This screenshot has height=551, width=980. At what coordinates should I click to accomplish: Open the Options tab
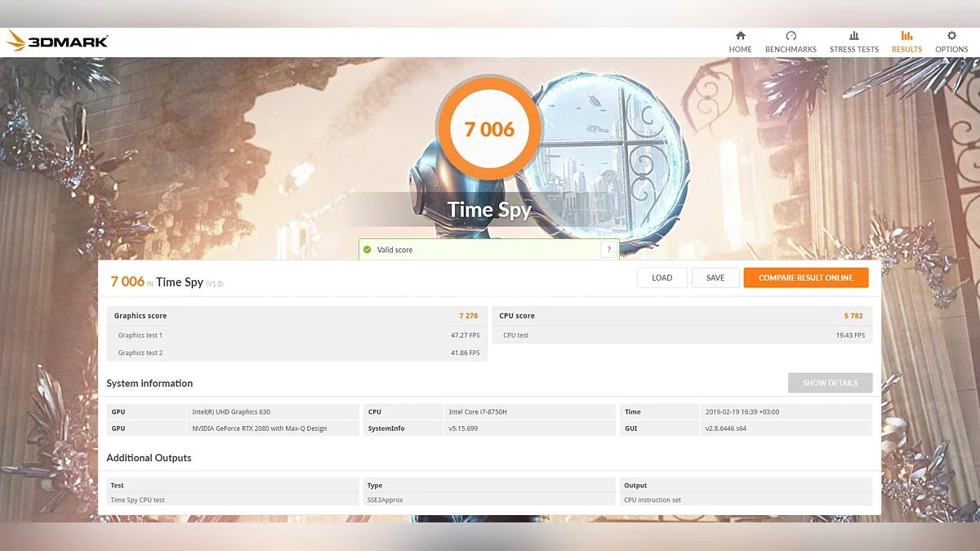951,42
